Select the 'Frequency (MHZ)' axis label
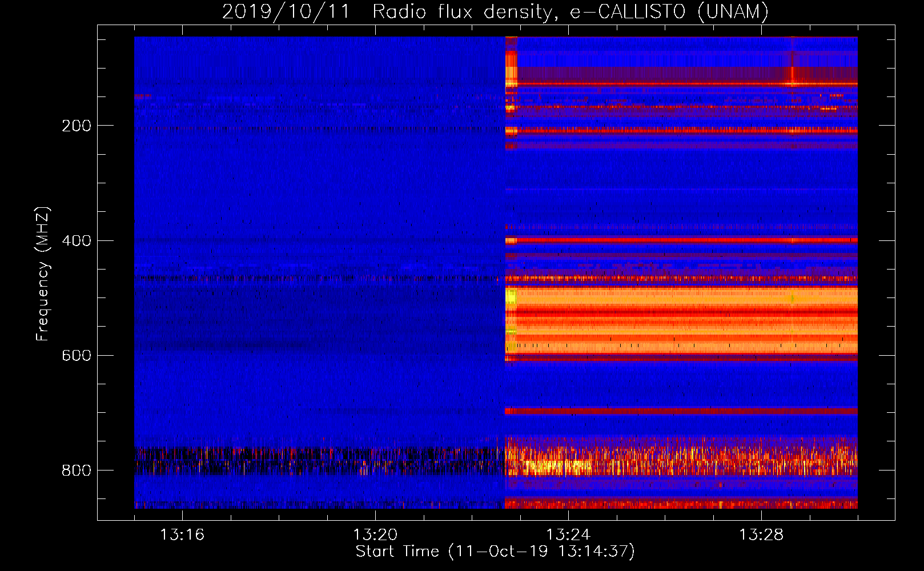924x571 pixels. click(x=43, y=274)
